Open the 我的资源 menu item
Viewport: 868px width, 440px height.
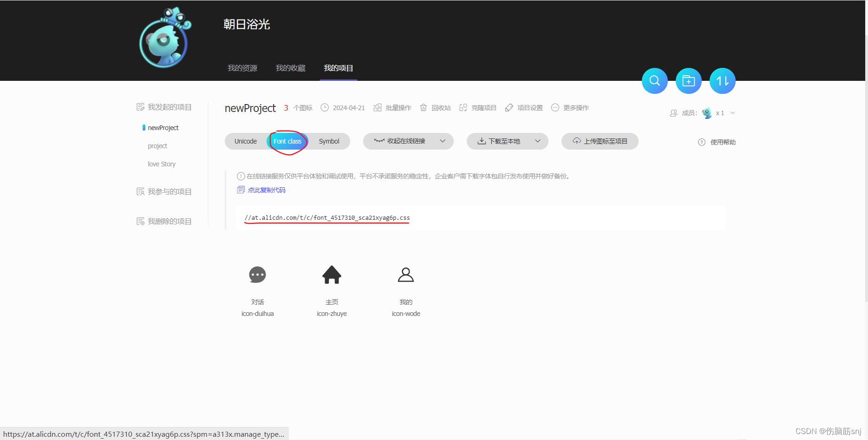coord(242,68)
